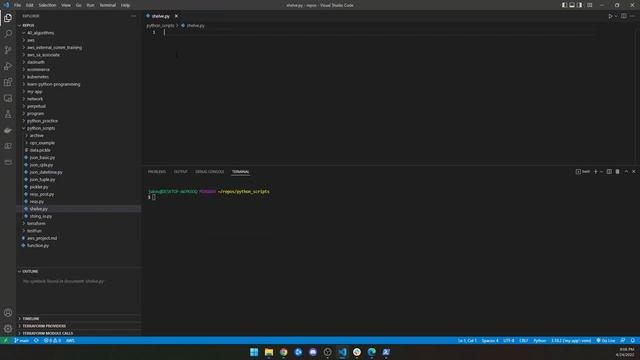Click the CRLF line ending indicator
640x360 pixels.
click(524, 340)
